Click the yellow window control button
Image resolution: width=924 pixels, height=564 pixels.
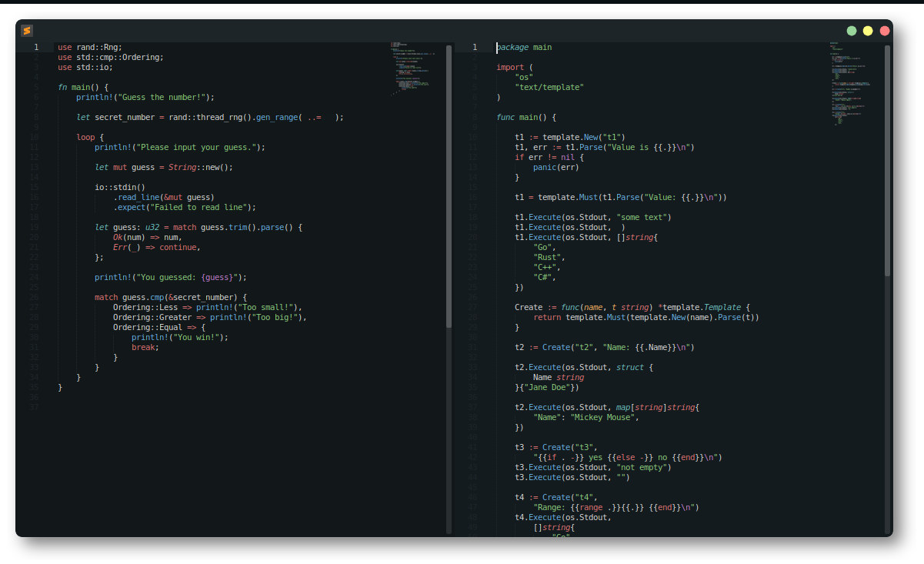tap(868, 31)
